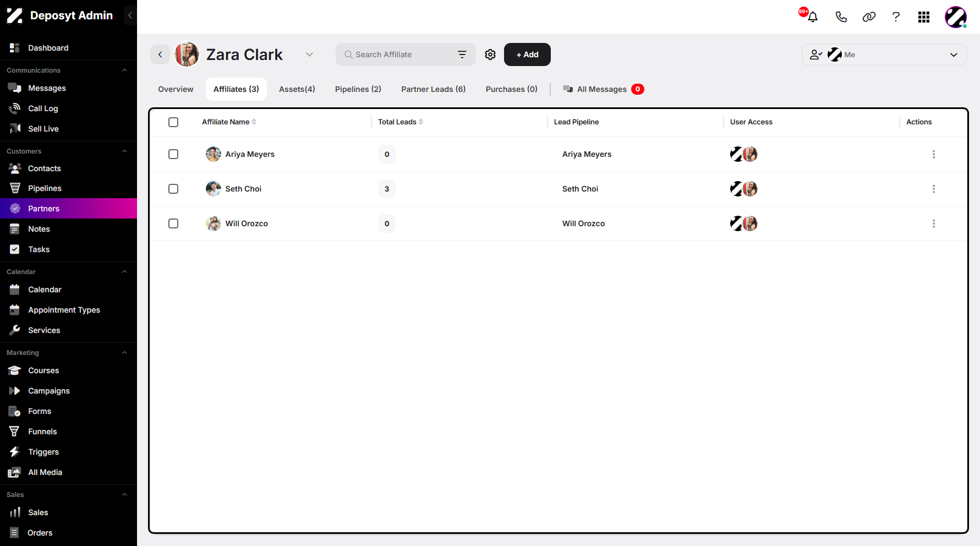Click the phone dialer icon in header
The width and height of the screenshot is (980, 546).
coord(841,17)
